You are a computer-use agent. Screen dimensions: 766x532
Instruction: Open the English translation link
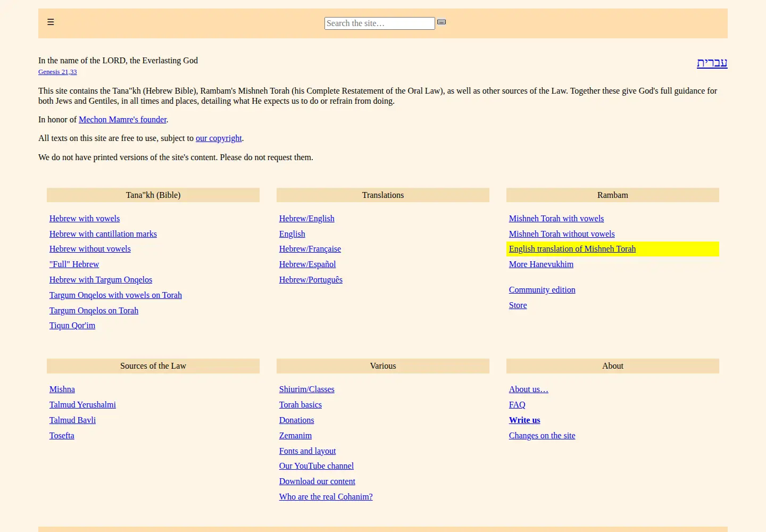point(292,234)
